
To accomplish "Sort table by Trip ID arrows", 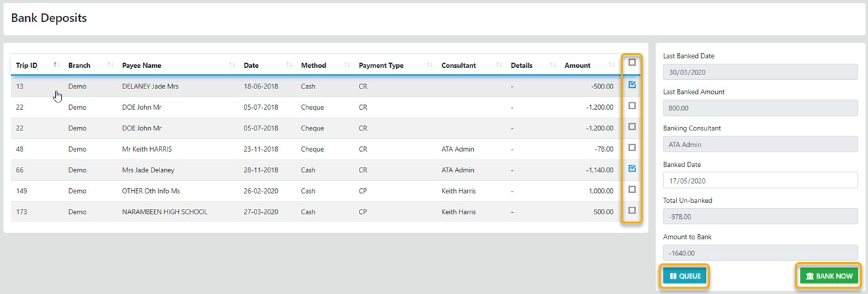I will coord(56,65).
